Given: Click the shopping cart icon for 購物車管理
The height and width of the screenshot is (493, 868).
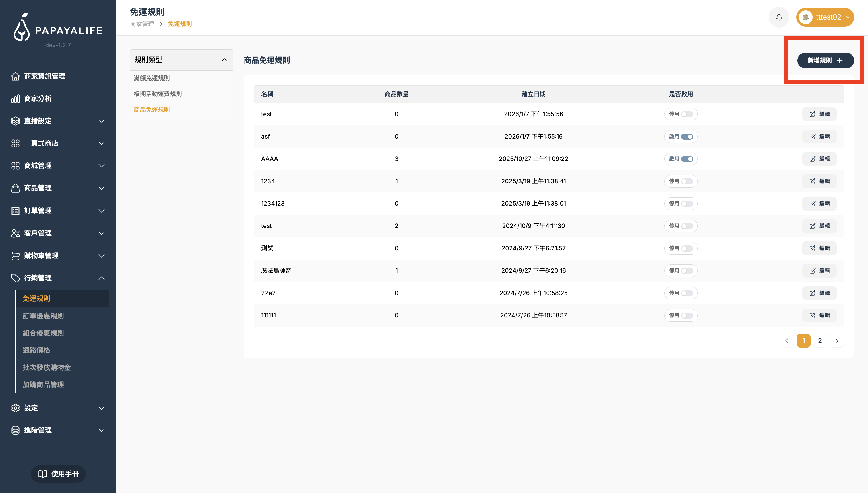Looking at the screenshot, I should click(x=15, y=256).
